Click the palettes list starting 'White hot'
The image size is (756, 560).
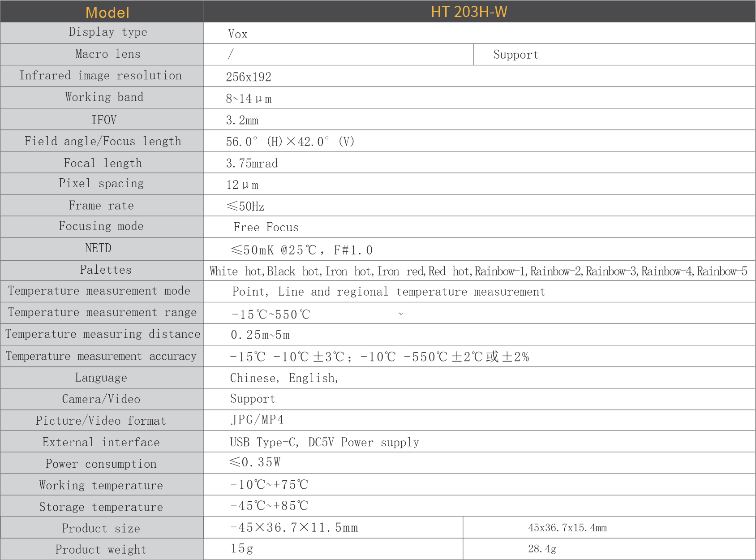pyautogui.click(x=478, y=271)
